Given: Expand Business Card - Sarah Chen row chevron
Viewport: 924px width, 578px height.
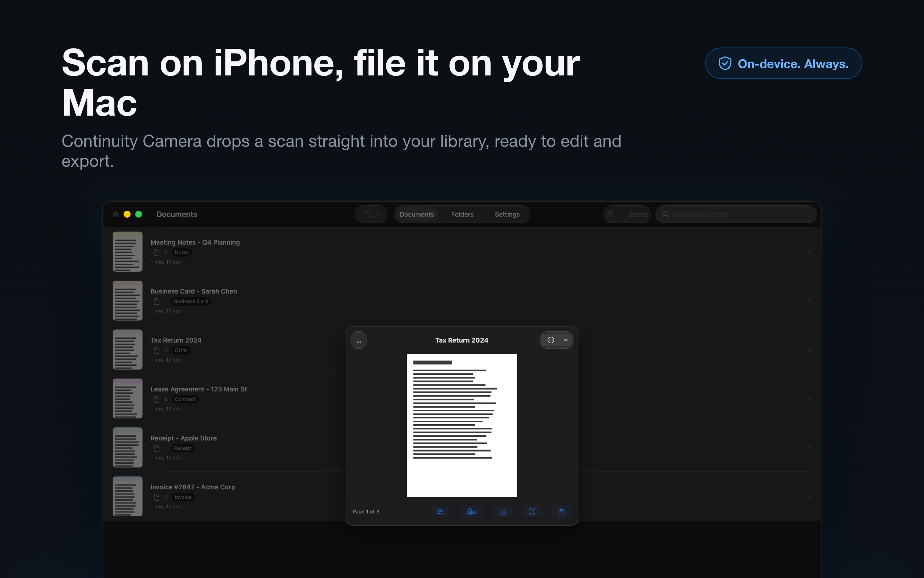Looking at the screenshot, I should 809,301.
